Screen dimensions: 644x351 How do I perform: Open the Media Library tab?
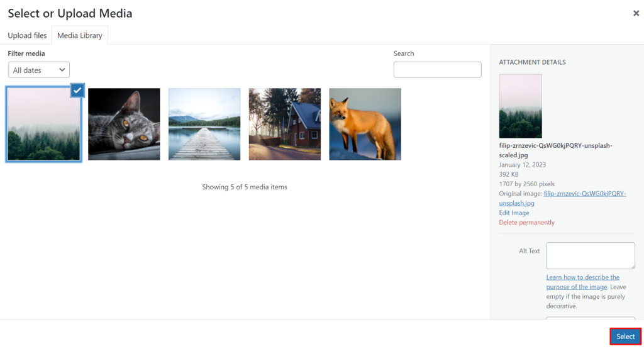point(80,35)
